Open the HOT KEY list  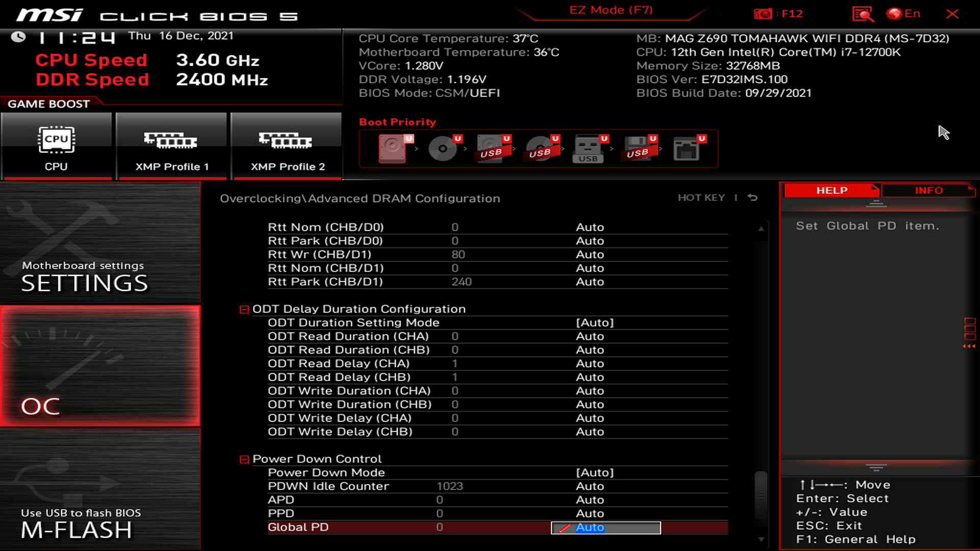(x=701, y=197)
